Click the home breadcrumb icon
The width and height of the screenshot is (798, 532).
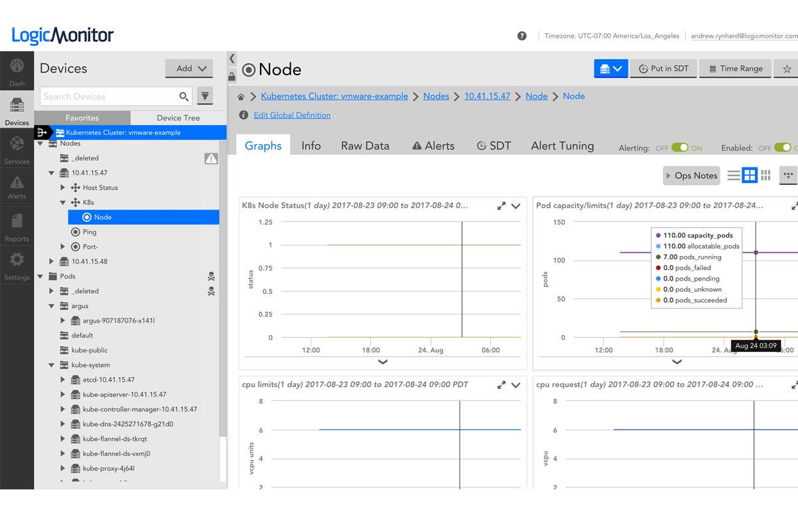coord(241,96)
